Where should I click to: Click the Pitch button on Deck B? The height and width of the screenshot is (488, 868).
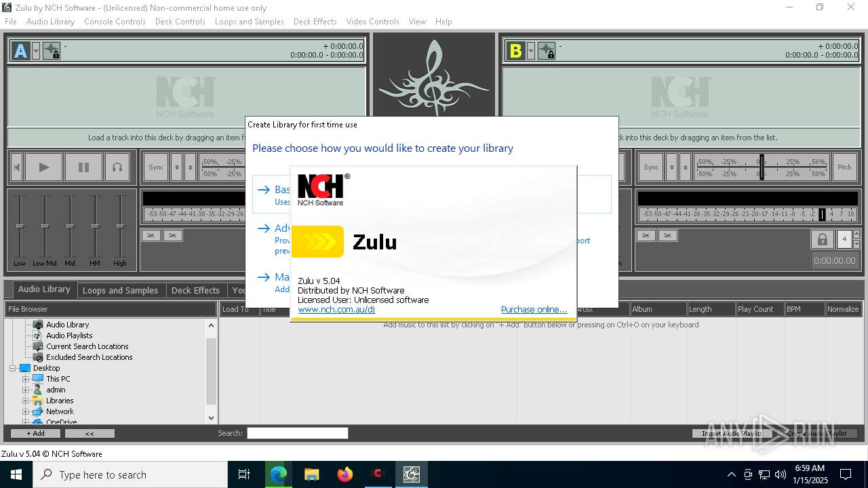(844, 167)
